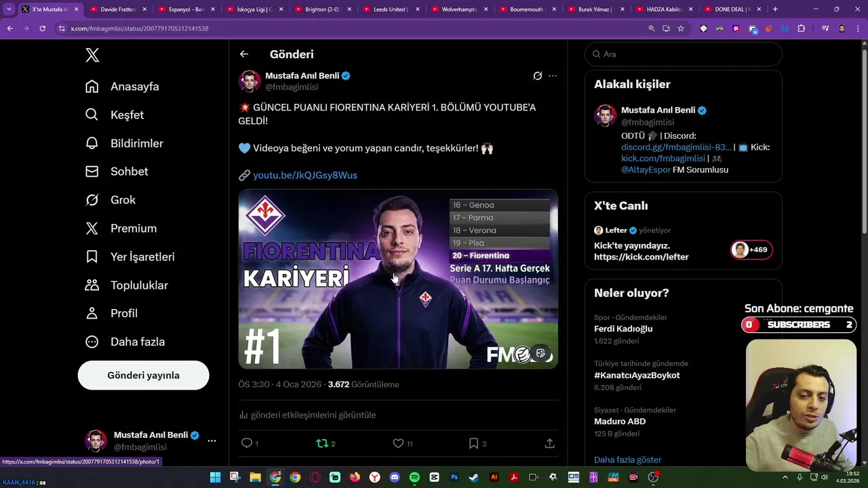Open discord.gg/fmbagimlisi link in bio

tap(676, 147)
